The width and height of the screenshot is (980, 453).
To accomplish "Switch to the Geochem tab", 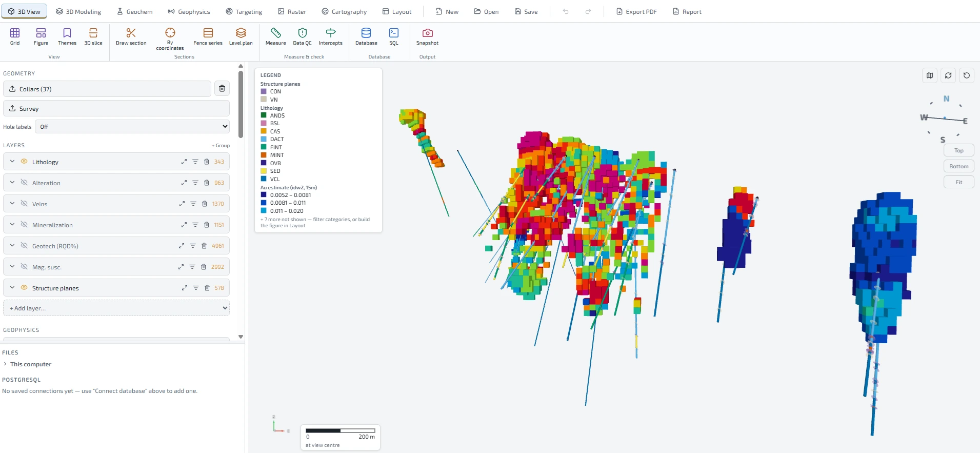I will [135, 11].
